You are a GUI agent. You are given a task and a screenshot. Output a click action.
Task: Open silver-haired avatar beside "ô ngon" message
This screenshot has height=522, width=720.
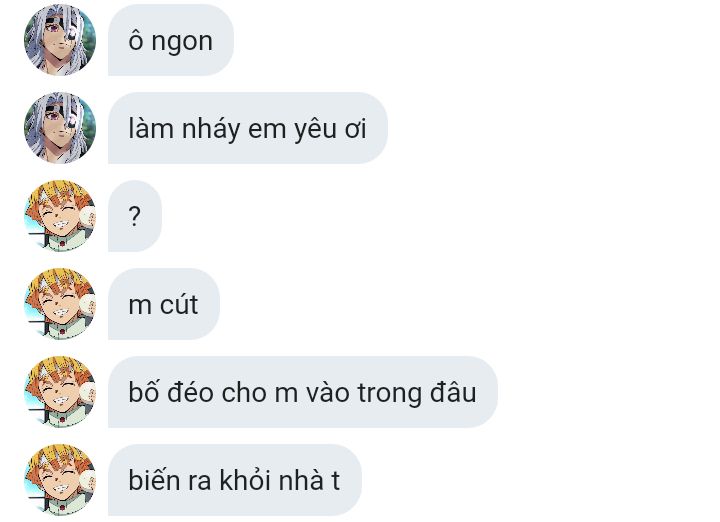(60, 40)
